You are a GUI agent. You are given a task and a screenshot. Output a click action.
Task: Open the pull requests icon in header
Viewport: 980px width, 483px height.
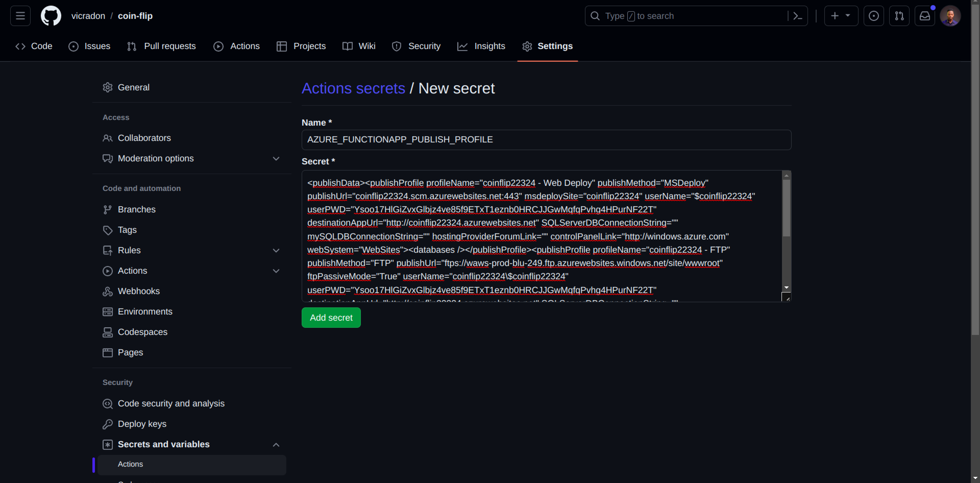point(899,16)
